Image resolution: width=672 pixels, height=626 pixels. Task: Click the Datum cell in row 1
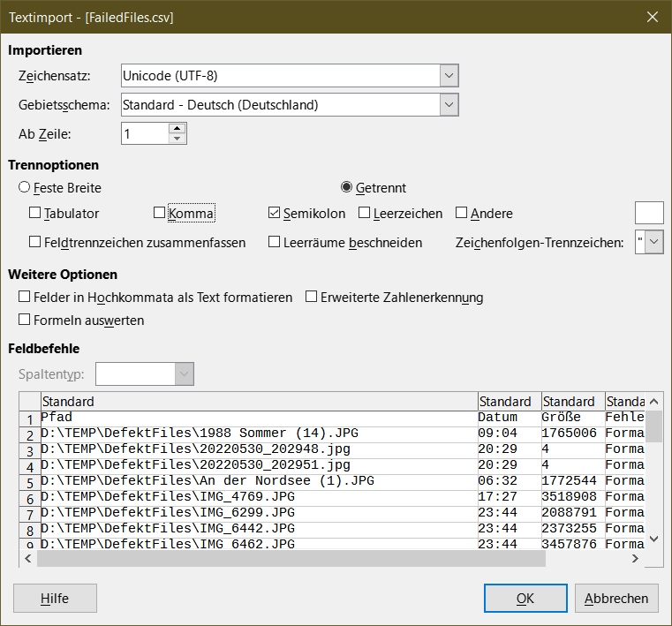tap(510, 418)
